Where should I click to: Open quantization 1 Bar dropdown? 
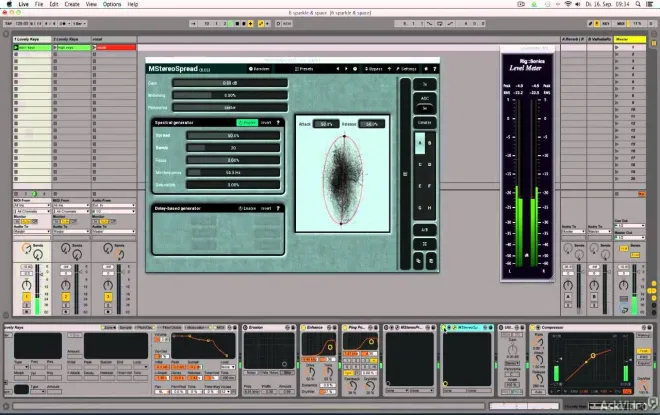pyautogui.click(x=79, y=24)
